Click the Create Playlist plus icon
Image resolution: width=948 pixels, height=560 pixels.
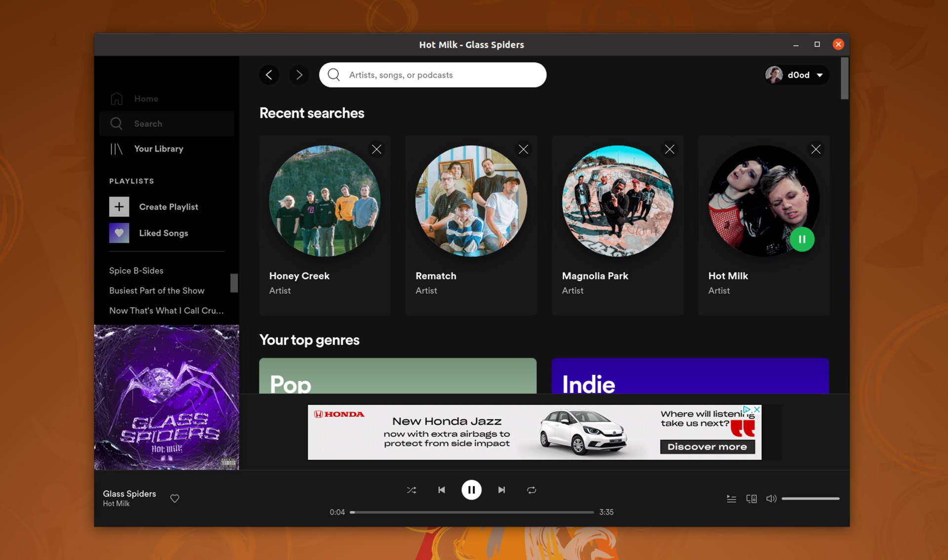[119, 207]
